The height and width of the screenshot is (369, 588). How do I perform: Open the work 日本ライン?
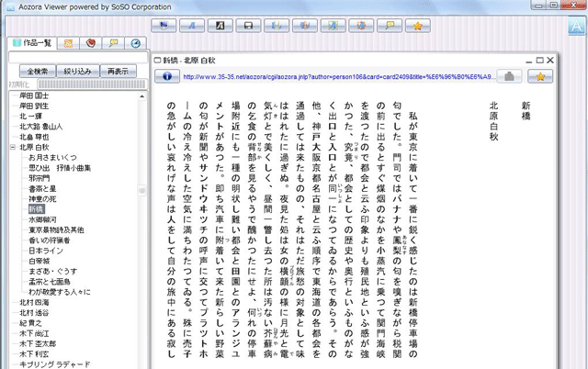[x=46, y=251]
